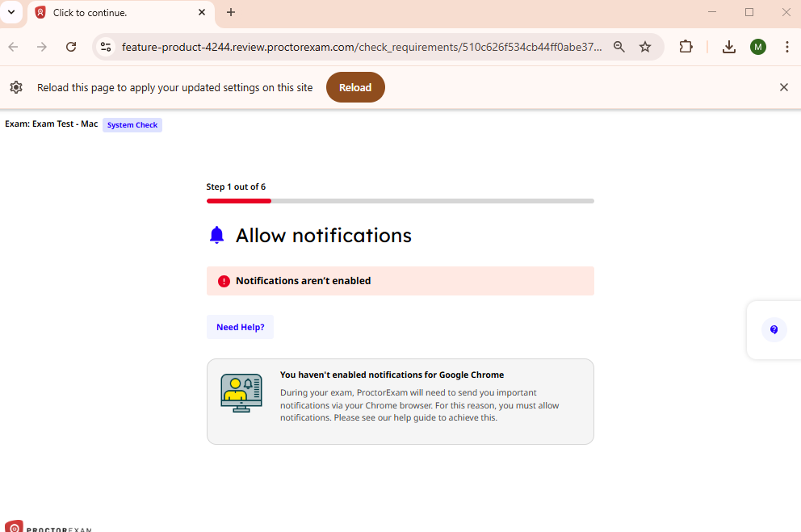The width and height of the screenshot is (801, 532).
Task: Click the blue bell notification icon
Action: (x=216, y=236)
